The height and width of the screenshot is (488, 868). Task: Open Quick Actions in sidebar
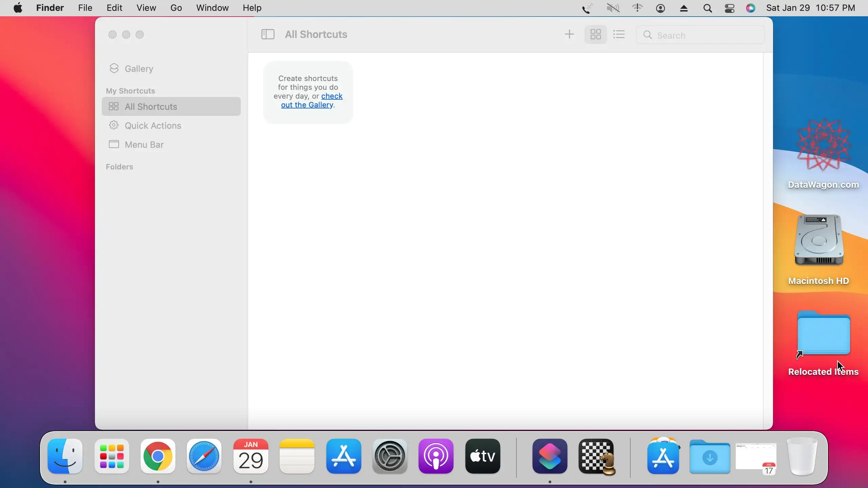click(x=153, y=125)
